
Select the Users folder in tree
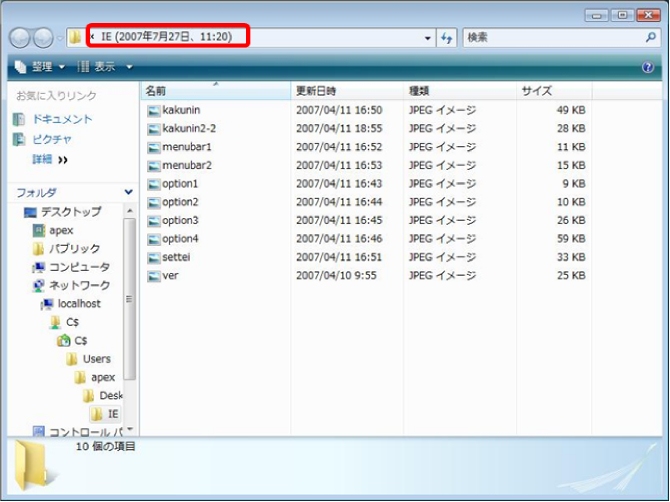(x=96, y=359)
